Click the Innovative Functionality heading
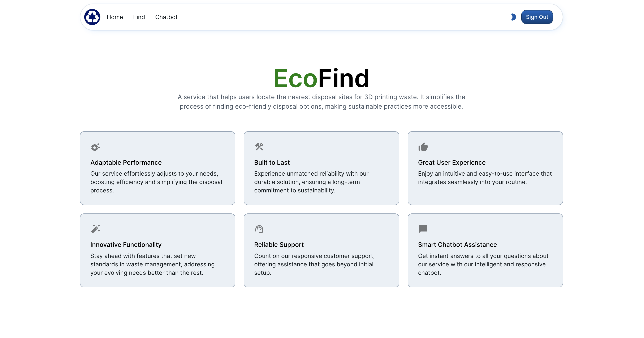This screenshot has width=644, height=338. (x=126, y=245)
